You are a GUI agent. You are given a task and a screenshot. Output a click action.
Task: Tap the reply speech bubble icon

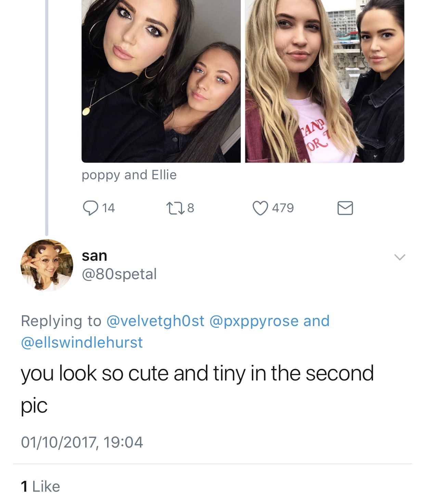90,208
